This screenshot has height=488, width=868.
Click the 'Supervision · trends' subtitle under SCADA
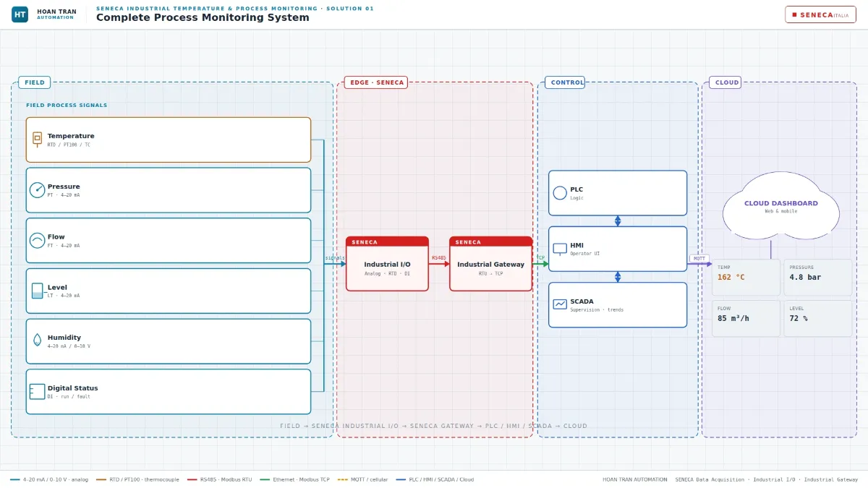click(597, 310)
